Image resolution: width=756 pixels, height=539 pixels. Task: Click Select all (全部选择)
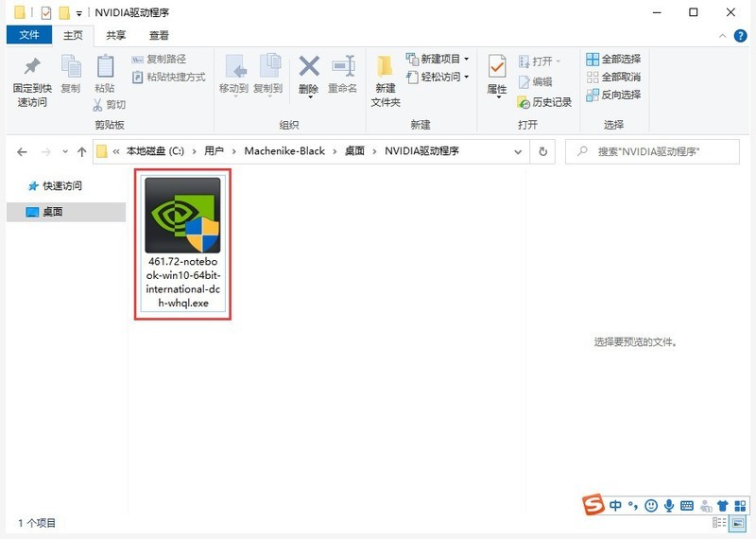(x=613, y=59)
